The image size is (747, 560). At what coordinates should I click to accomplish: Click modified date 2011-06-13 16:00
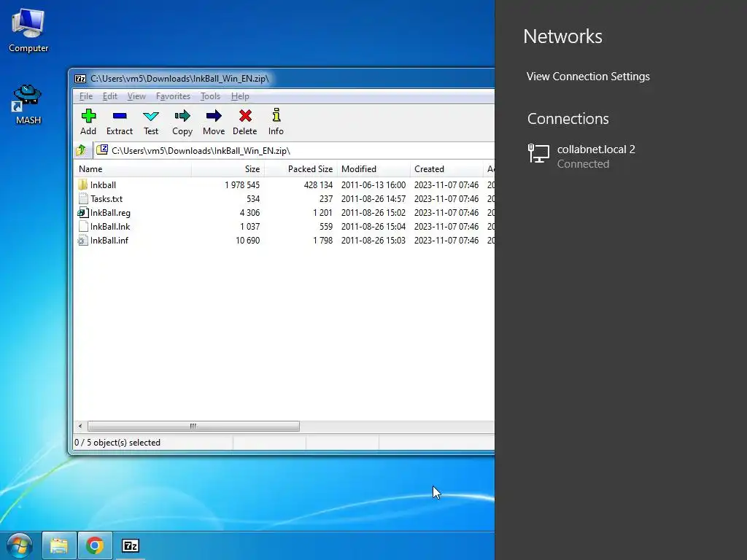click(373, 184)
